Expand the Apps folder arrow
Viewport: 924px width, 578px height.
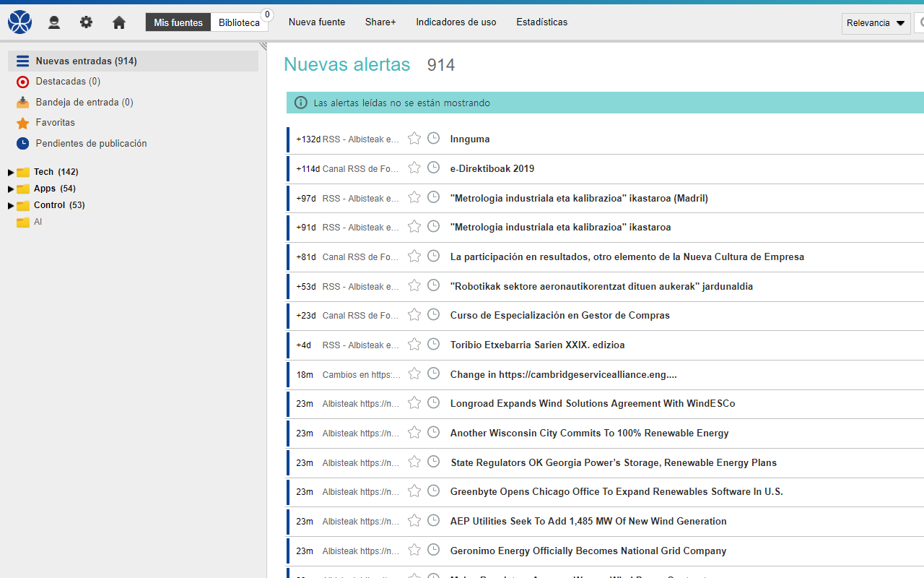point(11,189)
